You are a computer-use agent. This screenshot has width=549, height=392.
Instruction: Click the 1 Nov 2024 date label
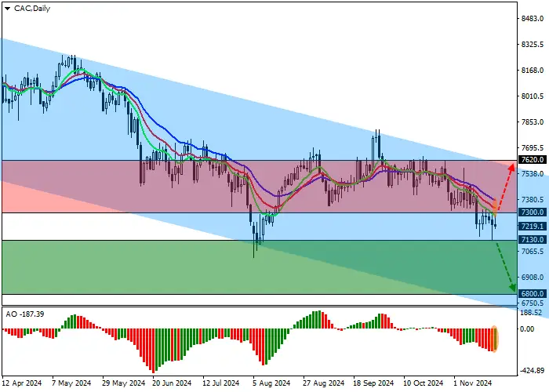473,383
